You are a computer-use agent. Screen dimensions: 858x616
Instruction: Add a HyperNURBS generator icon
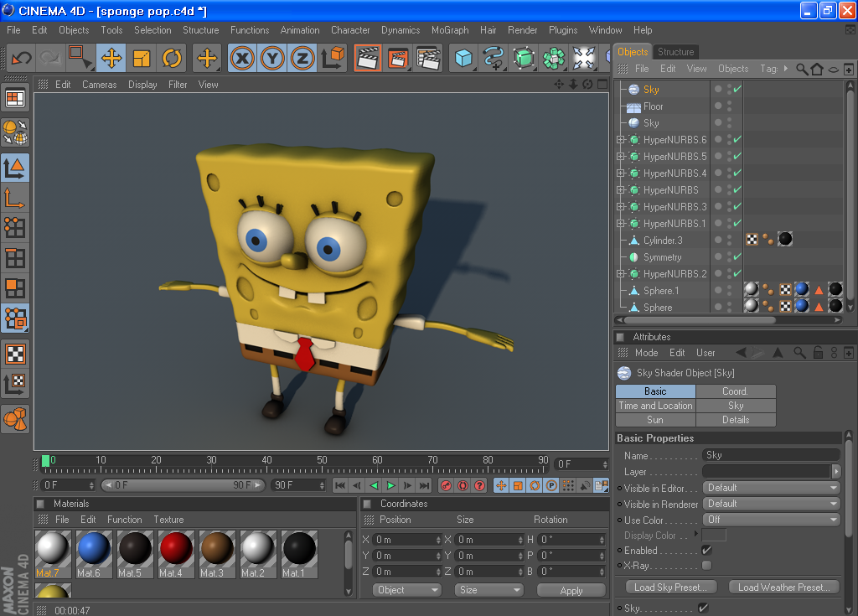pyautogui.click(x=524, y=58)
